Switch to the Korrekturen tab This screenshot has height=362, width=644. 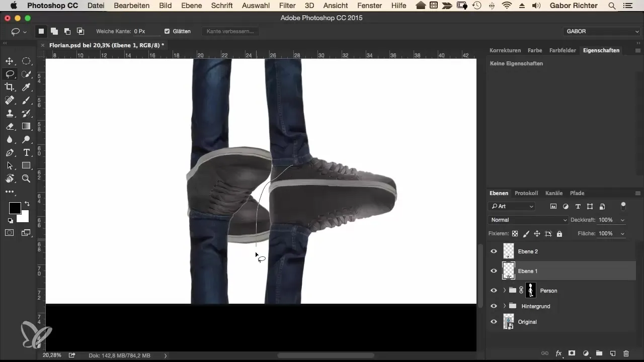[x=505, y=50]
